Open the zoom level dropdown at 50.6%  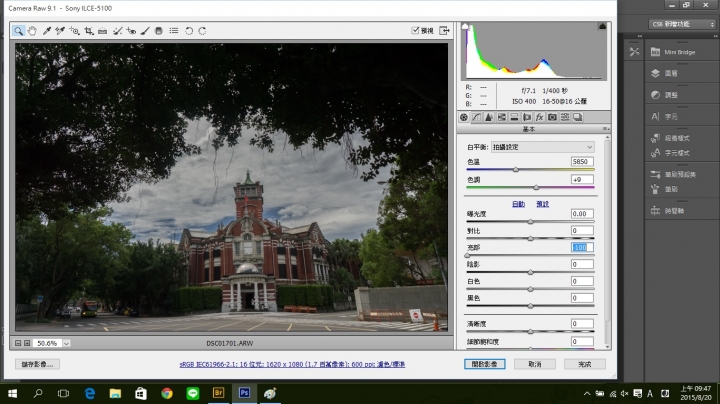point(67,343)
